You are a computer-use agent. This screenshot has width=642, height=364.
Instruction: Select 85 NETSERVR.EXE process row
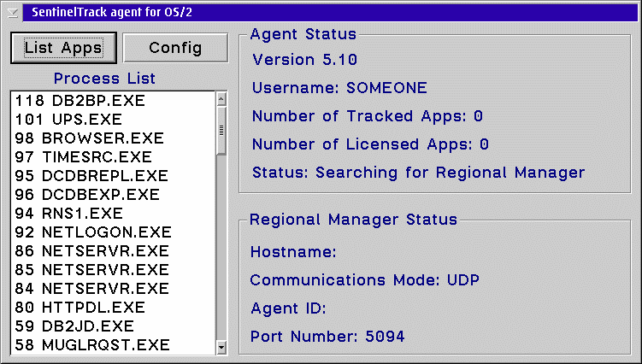tap(114, 270)
